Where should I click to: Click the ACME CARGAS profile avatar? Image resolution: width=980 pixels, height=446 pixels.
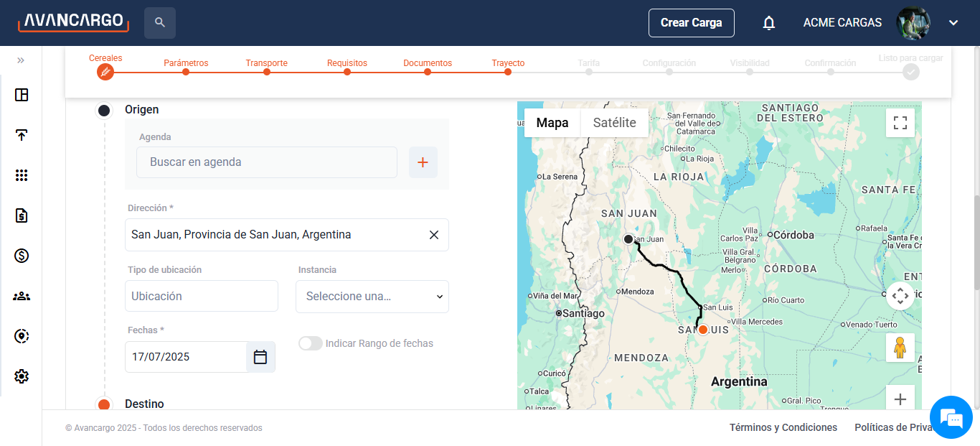[913, 23]
